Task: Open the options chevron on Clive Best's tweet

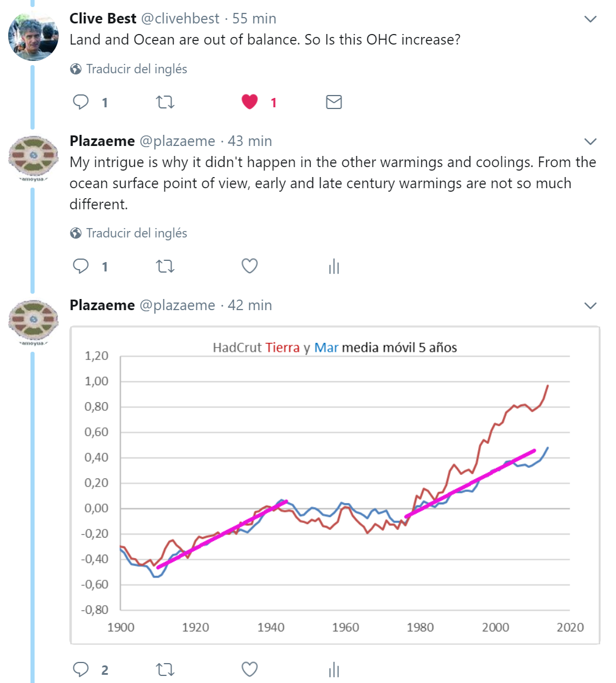Action: tap(590, 19)
